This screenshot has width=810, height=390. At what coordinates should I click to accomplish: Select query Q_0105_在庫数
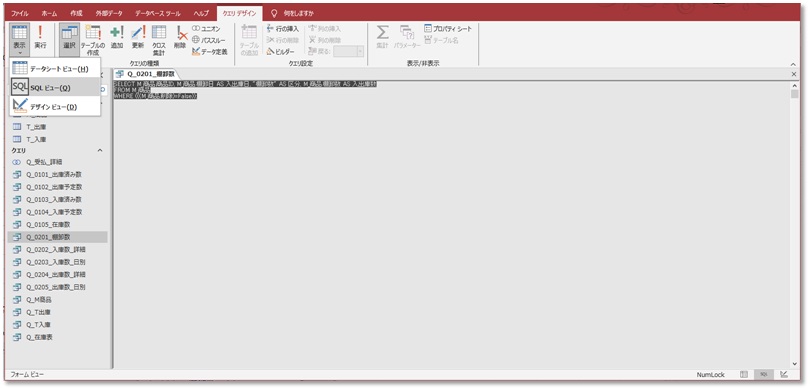click(58, 225)
